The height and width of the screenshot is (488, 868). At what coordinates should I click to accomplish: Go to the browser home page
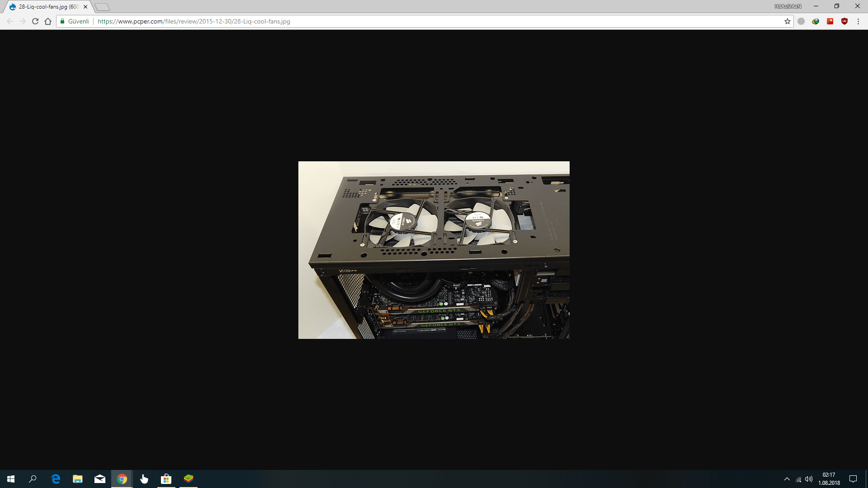(48, 21)
